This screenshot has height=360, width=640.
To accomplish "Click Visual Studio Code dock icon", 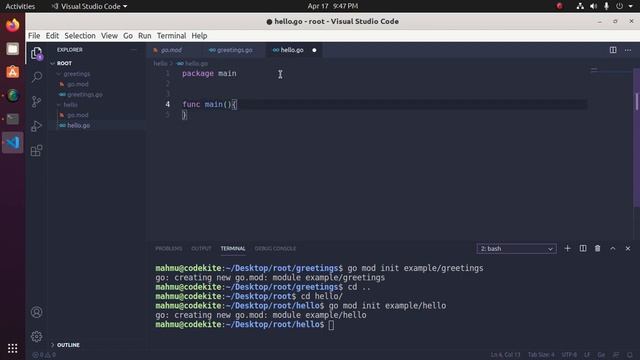I will [x=13, y=142].
